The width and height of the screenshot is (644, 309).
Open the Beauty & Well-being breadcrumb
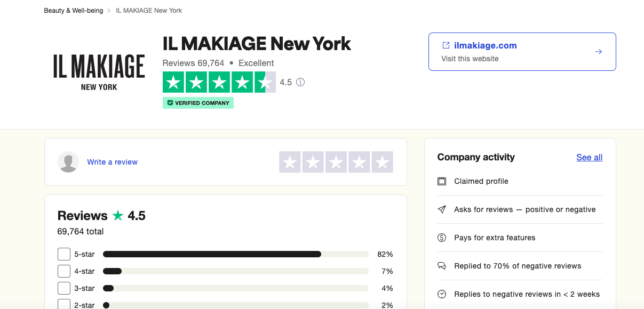coord(74,11)
